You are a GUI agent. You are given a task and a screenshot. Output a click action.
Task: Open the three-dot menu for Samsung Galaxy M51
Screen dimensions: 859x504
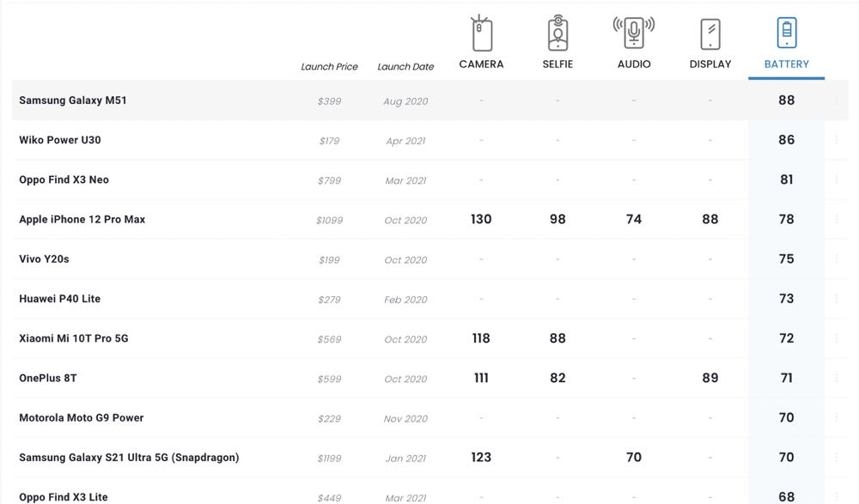point(837,100)
